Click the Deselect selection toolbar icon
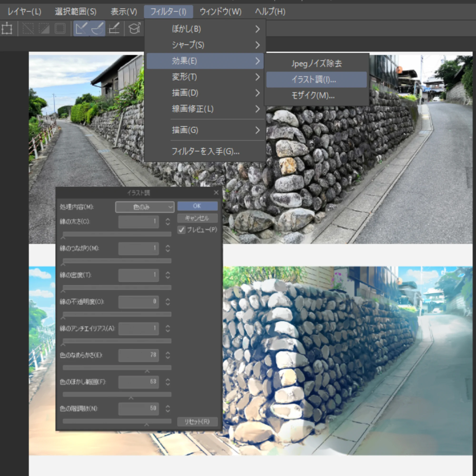Image resolution: width=476 pixels, height=476 pixels. coord(28,29)
